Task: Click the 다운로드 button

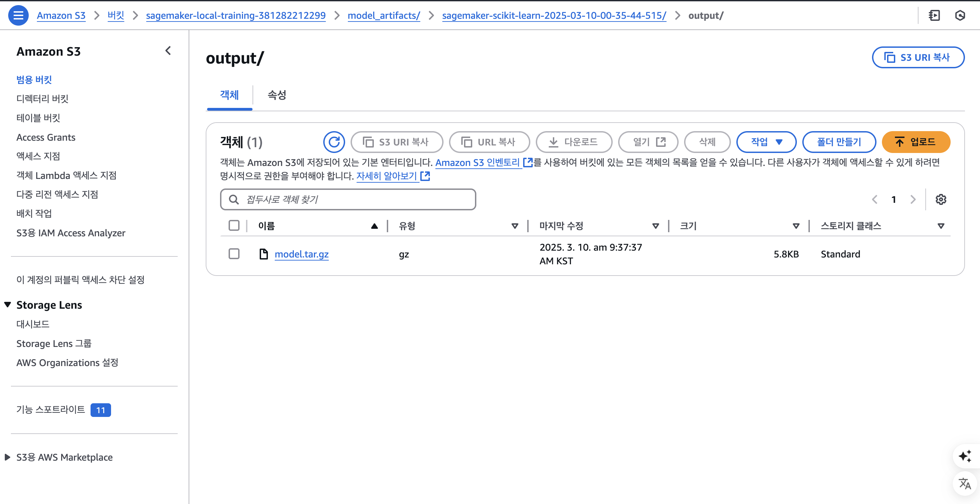Action: pos(574,142)
